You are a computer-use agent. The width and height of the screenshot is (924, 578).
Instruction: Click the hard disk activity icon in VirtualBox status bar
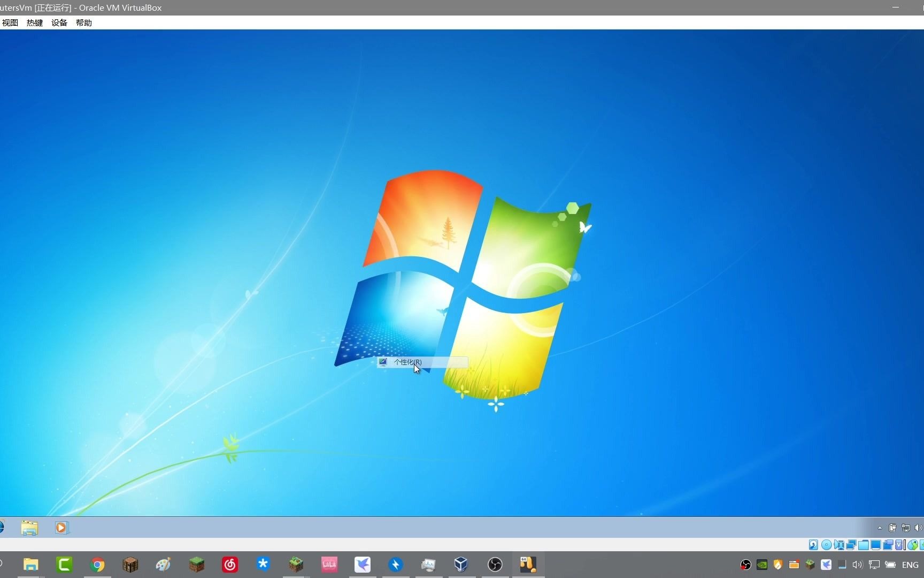pos(813,545)
